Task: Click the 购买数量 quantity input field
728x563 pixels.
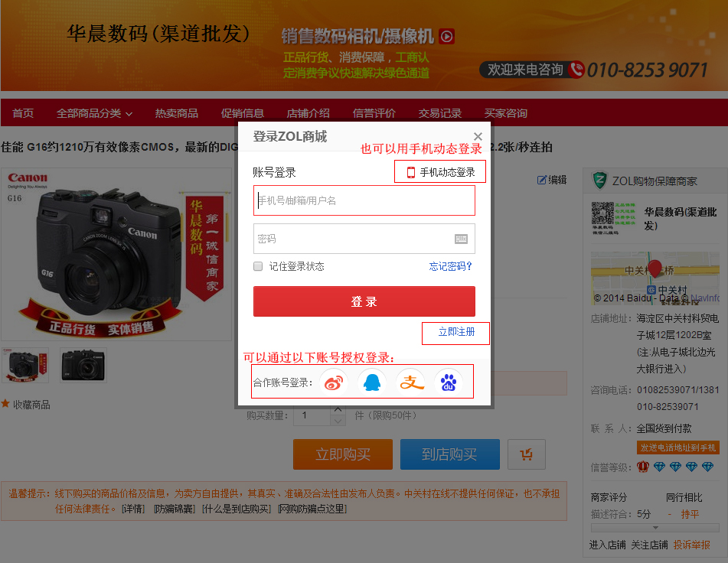Action: click(x=312, y=415)
